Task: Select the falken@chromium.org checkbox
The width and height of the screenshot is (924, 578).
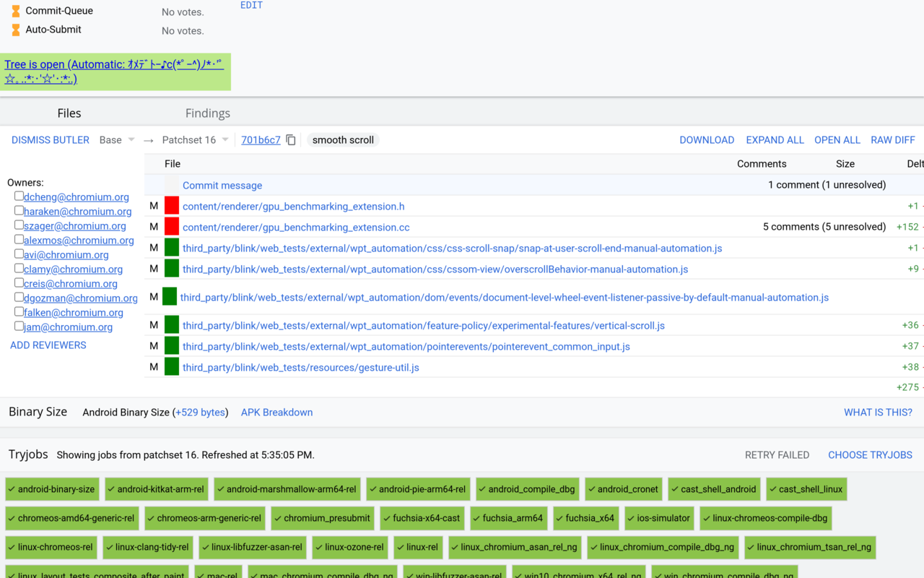Action: (19, 311)
